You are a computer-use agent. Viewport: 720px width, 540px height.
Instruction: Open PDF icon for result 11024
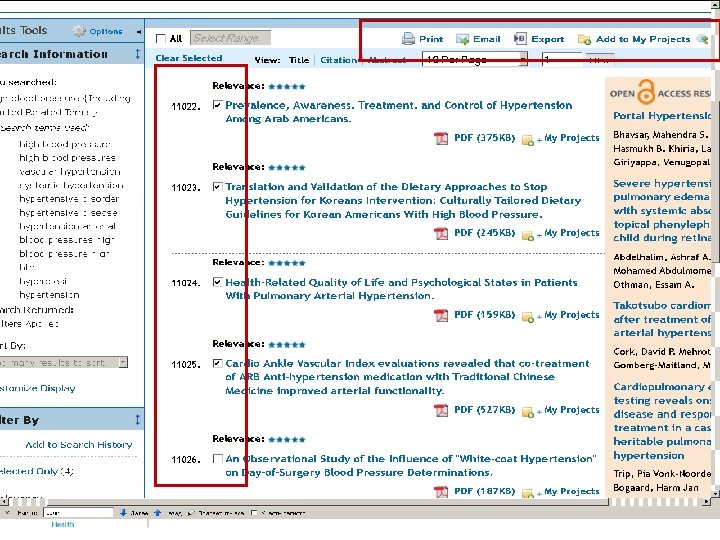point(441,315)
